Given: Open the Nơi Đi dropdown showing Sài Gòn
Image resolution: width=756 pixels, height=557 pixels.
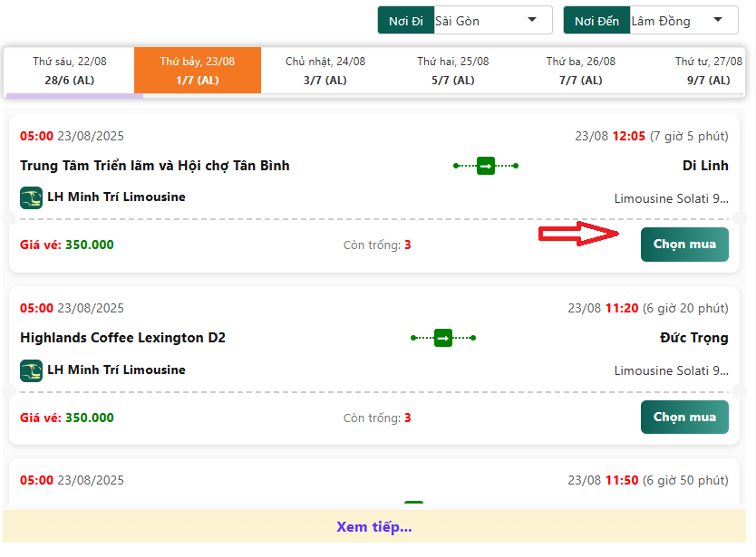Looking at the screenshot, I should click(493, 20).
